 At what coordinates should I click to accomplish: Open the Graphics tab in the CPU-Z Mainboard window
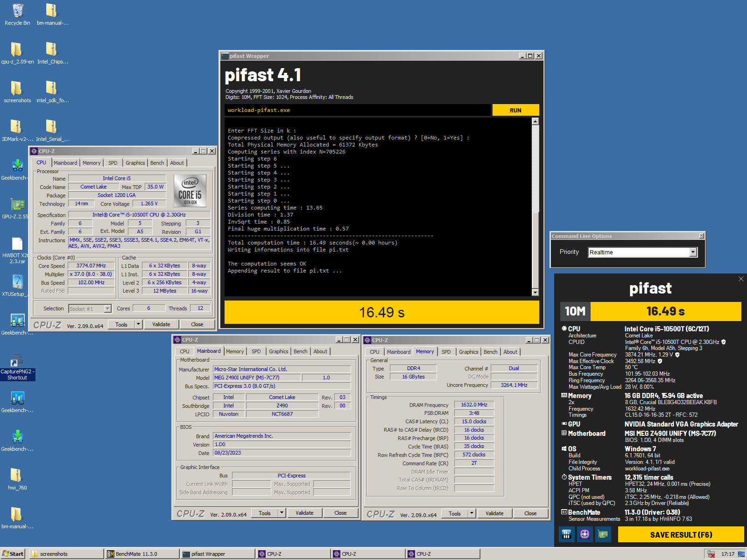tap(279, 351)
